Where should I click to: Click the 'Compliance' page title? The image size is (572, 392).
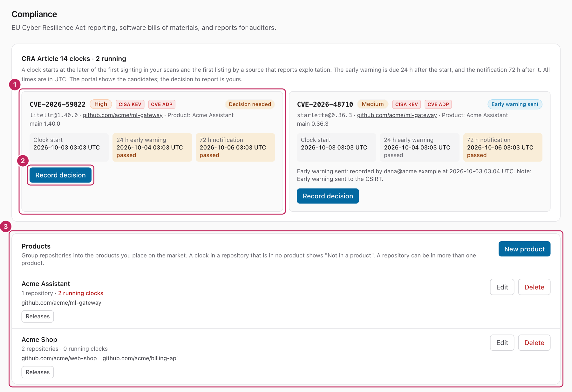tap(34, 14)
